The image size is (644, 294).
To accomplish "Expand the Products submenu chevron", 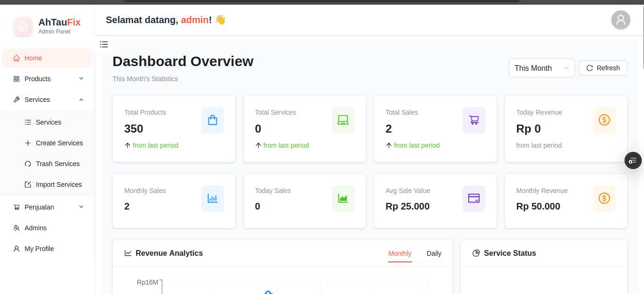I will pyautogui.click(x=81, y=79).
